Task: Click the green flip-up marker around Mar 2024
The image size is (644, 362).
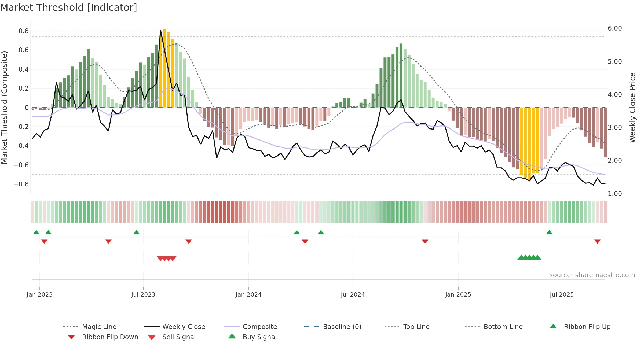Action: tap(297, 232)
